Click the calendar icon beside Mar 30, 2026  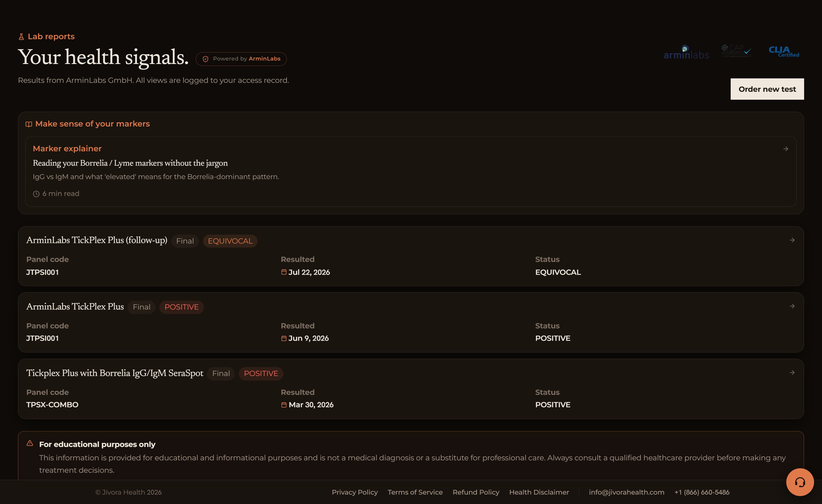click(284, 405)
